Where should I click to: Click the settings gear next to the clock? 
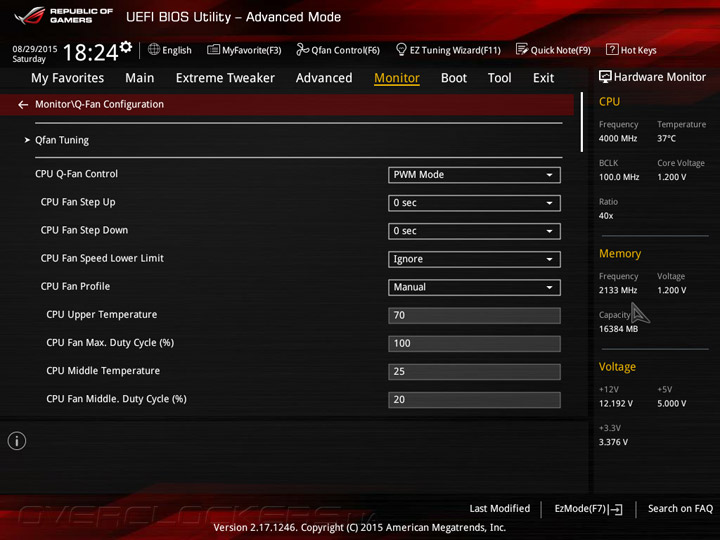coord(126,47)
